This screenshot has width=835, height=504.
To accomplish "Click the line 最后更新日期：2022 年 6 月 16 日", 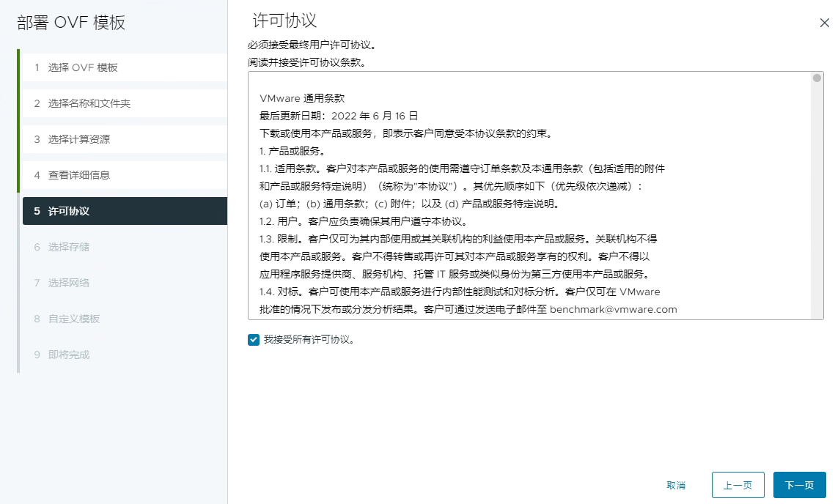I will click(x=338, y=116).
